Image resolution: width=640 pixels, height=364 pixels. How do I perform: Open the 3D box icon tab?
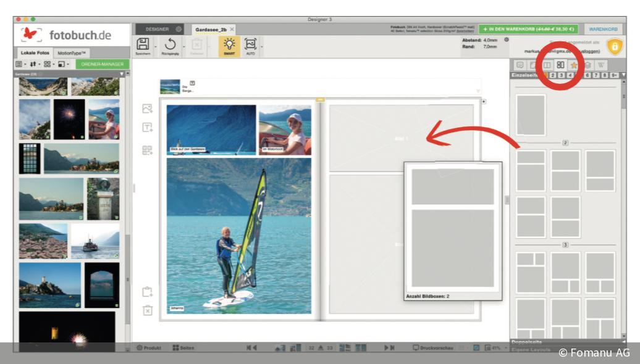click(587, 65)
